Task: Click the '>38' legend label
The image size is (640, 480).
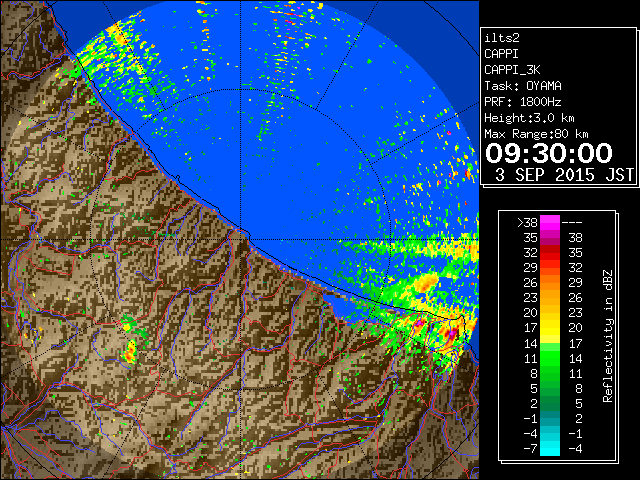Action: [x=527, y=222]
